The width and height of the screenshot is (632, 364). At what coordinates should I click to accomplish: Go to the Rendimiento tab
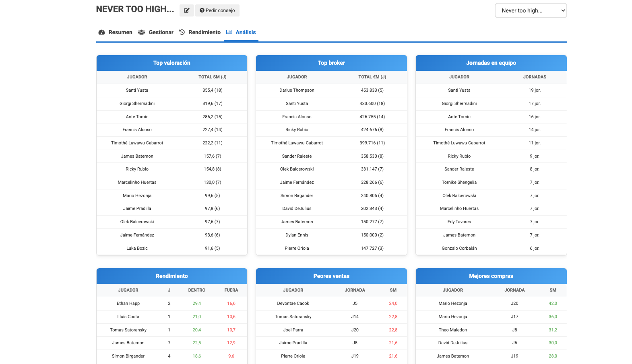[204, 32]
